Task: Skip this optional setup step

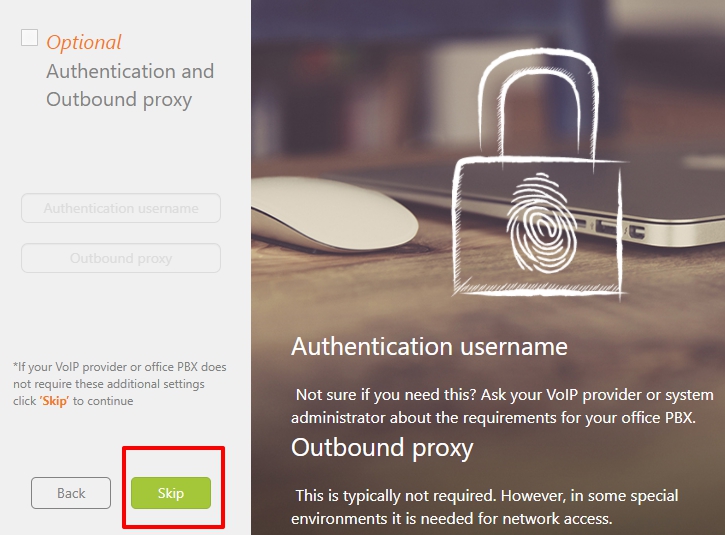Action: tap(171, 493)
